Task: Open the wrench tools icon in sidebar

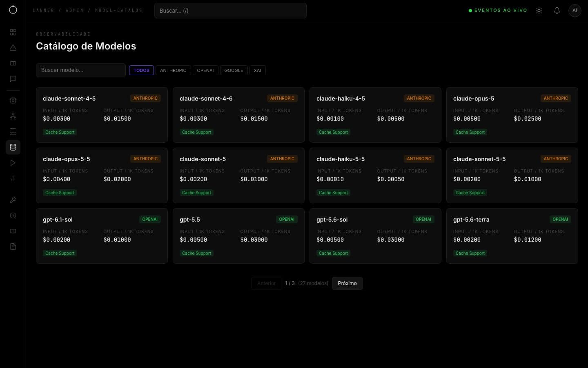Action: [13, 200]
